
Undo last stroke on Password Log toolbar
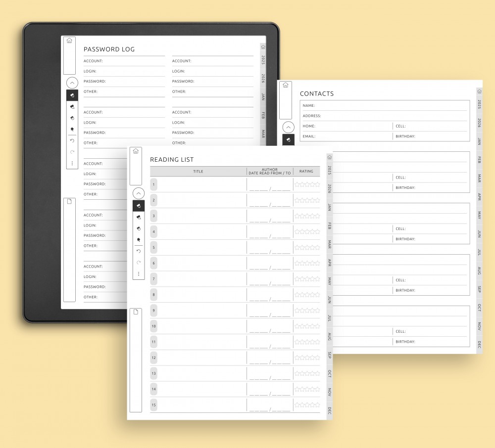coord(72,140)
